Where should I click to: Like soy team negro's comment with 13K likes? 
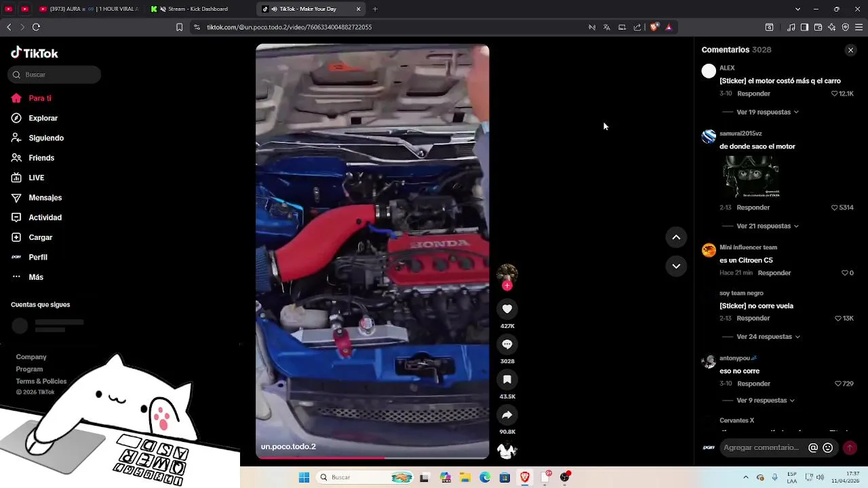[x=838, y=318]
